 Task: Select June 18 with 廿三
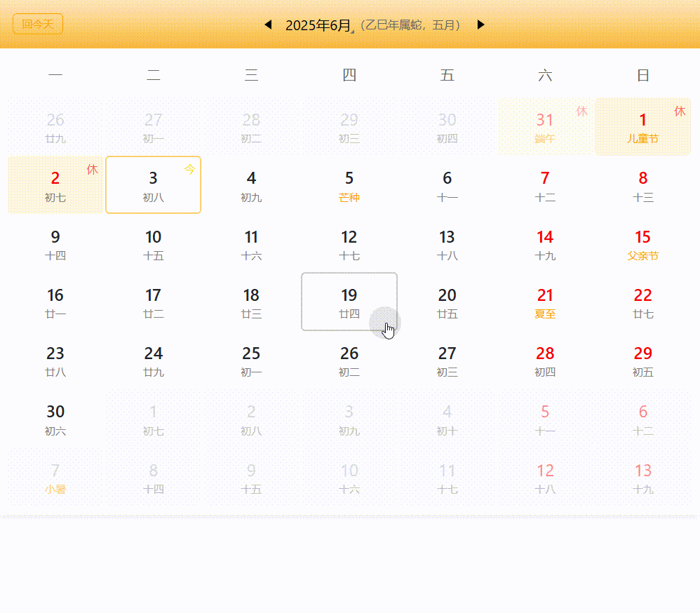click(x=251, y=302)
